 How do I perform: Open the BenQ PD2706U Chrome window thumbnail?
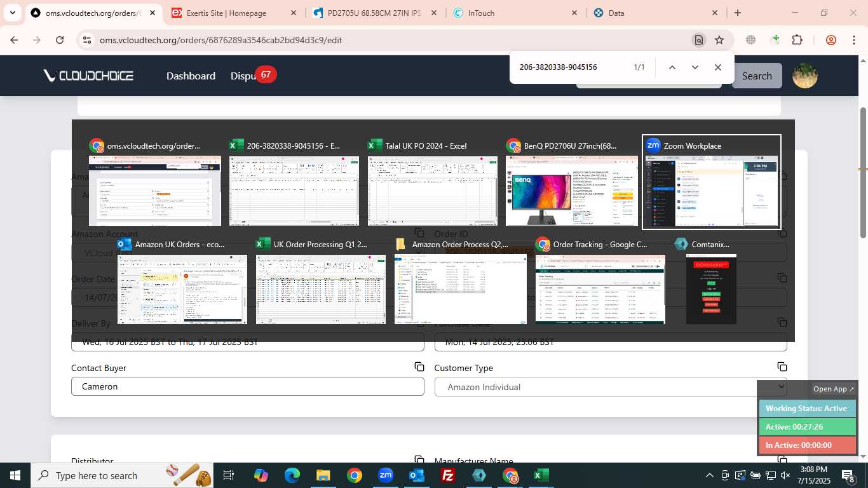pyautogui.click(x=571, y=182)
